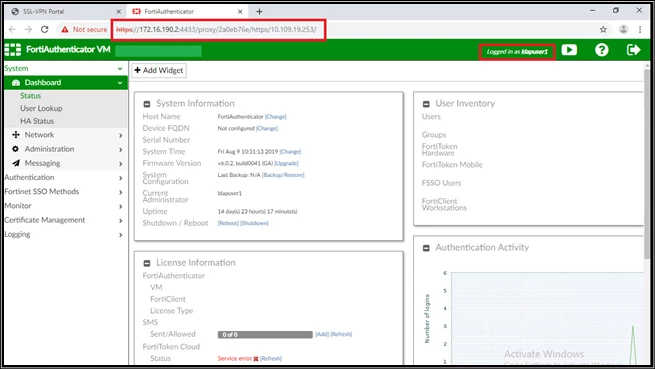
Task: Collapse the User Inventory widget icon
Action: [426, 104]
